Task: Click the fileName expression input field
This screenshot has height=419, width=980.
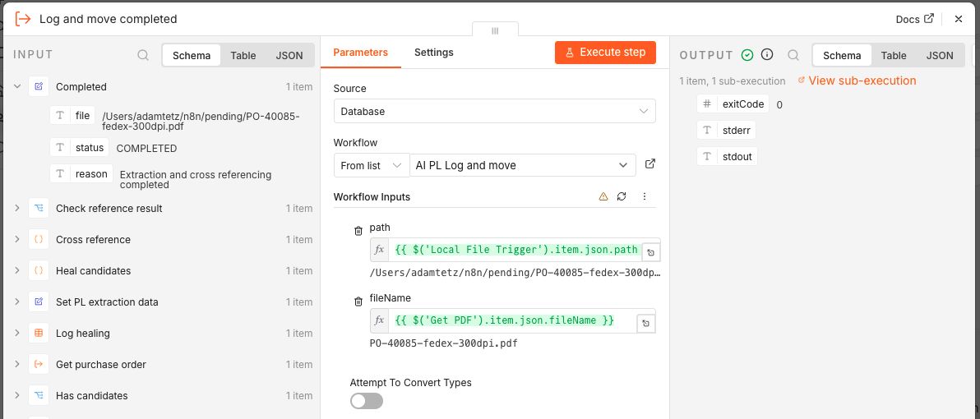Action: pyautogui.click(x=513, y=320)
